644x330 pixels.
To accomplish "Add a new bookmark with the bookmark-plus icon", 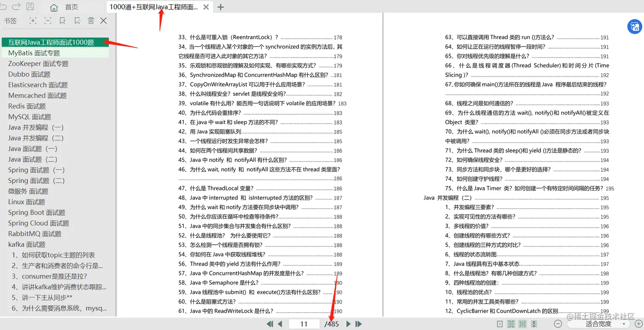I will 62,20.
